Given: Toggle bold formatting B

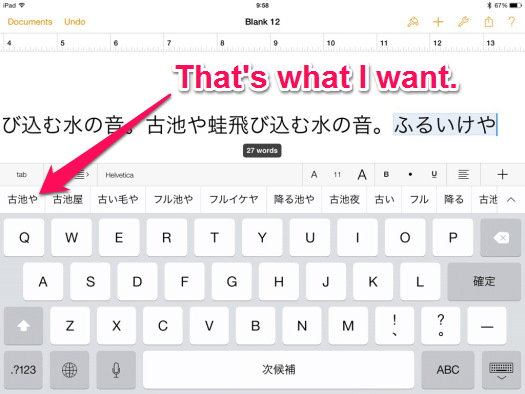Looking at the screenshot, I should point(386,175).
